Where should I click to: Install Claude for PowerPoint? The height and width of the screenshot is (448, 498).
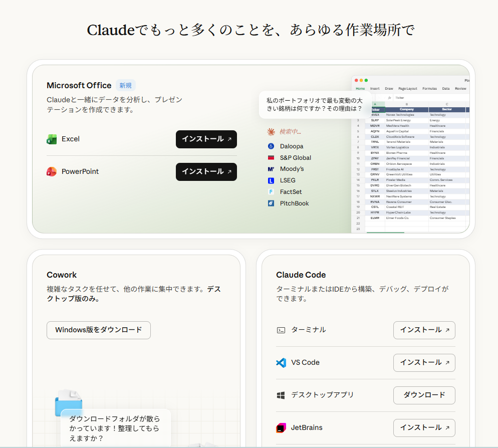tap(206, 172)
